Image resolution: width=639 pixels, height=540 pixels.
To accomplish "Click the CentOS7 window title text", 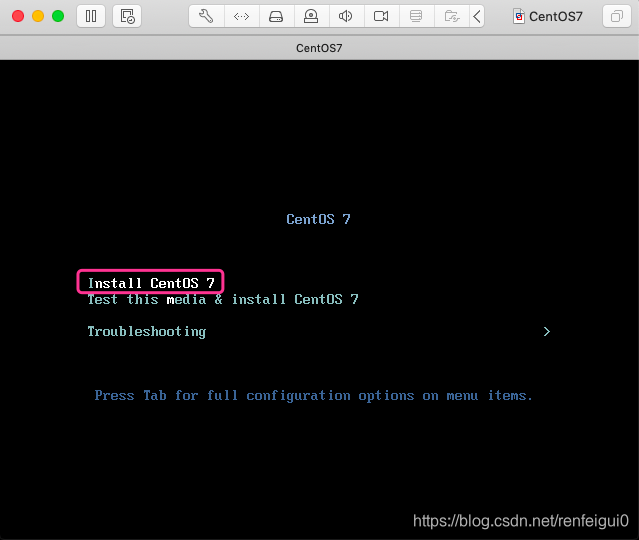I will click(x=319, y=48).
